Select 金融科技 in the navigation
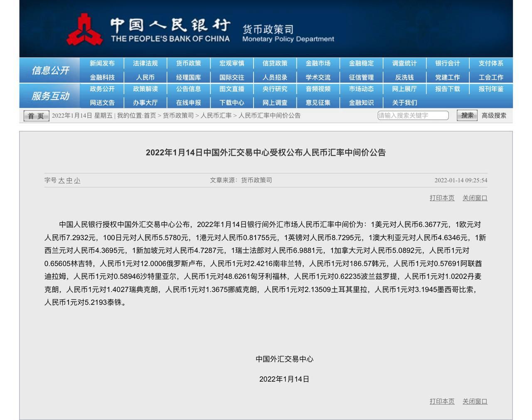Image resolution: width=532 pixels, height=420 pixels. click(102, 77)
